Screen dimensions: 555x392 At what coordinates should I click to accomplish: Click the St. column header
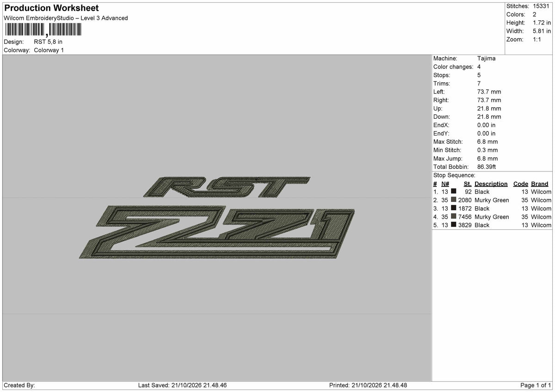(x=467, y=184)
